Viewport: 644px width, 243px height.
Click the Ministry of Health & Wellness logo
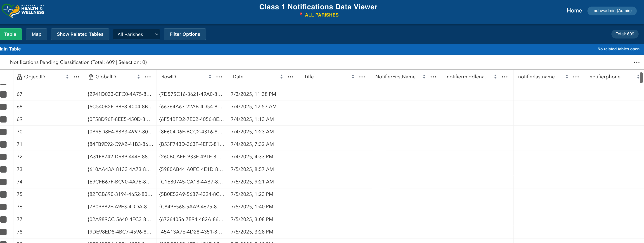(23, 10)
